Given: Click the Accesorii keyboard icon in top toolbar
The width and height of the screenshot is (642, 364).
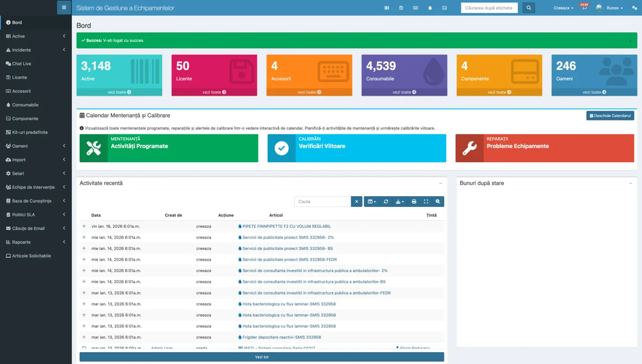Looking at the screenshot, I should click(x=416, y=7).
